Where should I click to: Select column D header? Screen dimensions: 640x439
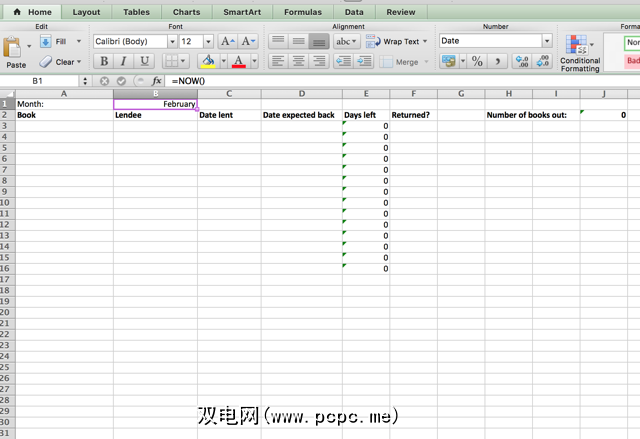coord(302,94)
